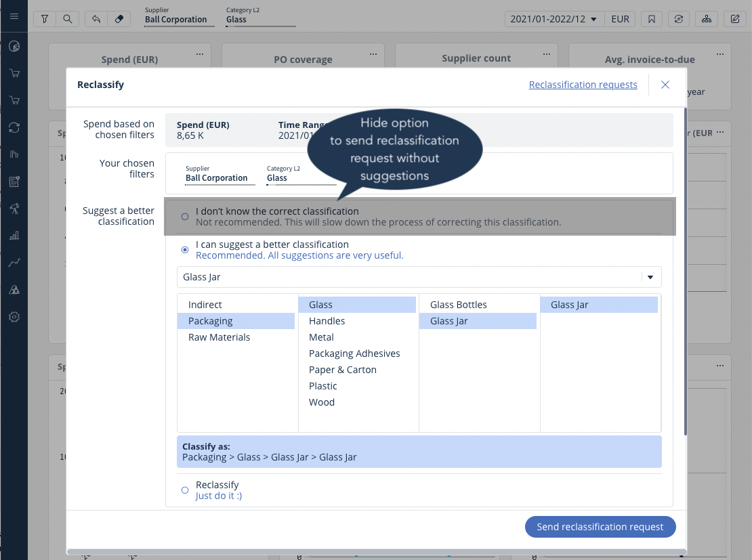Click the hierarchy tree icon in toolbar
The height and width of the screenshot is (560, 752).
point(707,19)
